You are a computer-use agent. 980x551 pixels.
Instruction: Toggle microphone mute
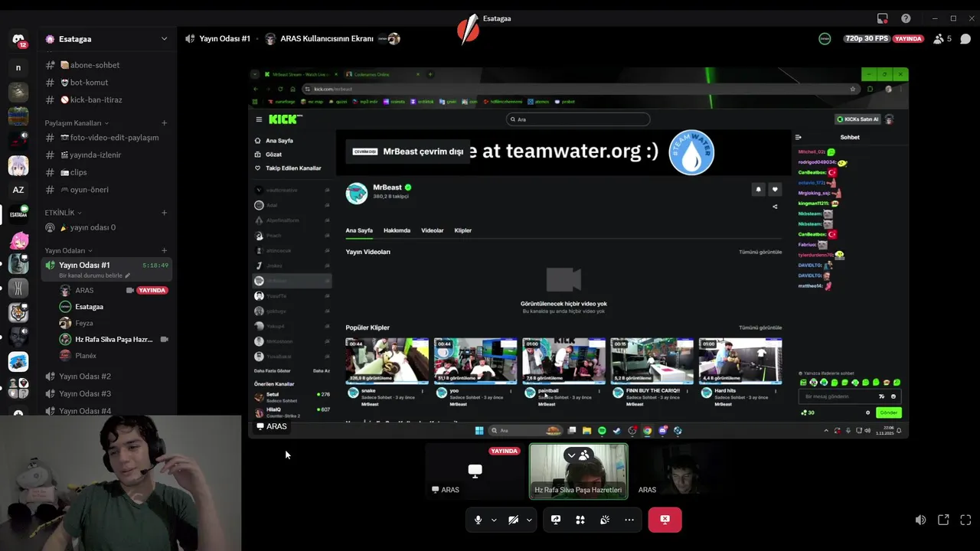pyautogui.click(x=478, y=520)
